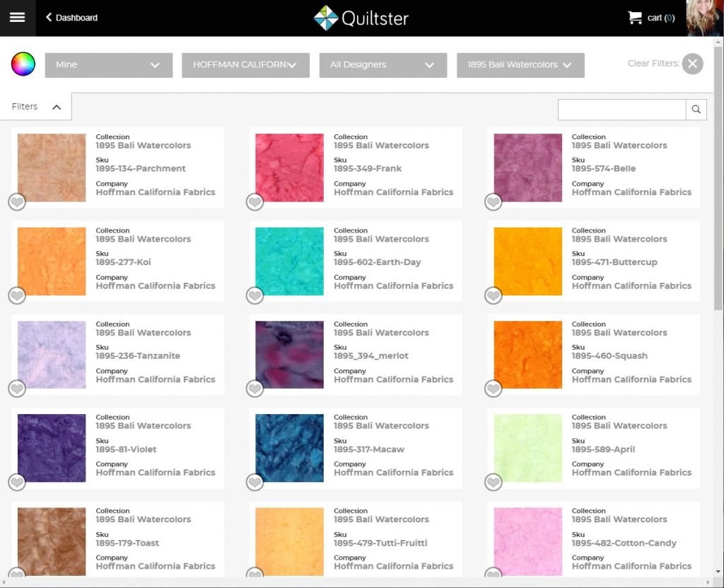Select the Buttercup yellow fabric swatch
Screen dimensions: 724x588
[x=527, y=261]
